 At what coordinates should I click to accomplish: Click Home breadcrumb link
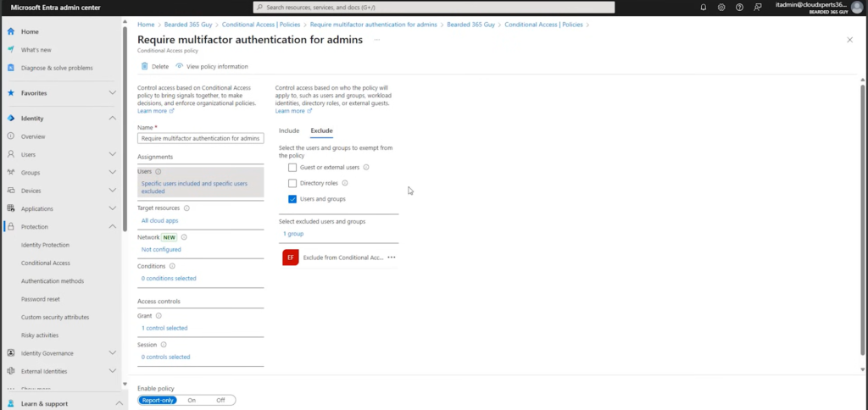pyautogui.click(x=146, y=25)
